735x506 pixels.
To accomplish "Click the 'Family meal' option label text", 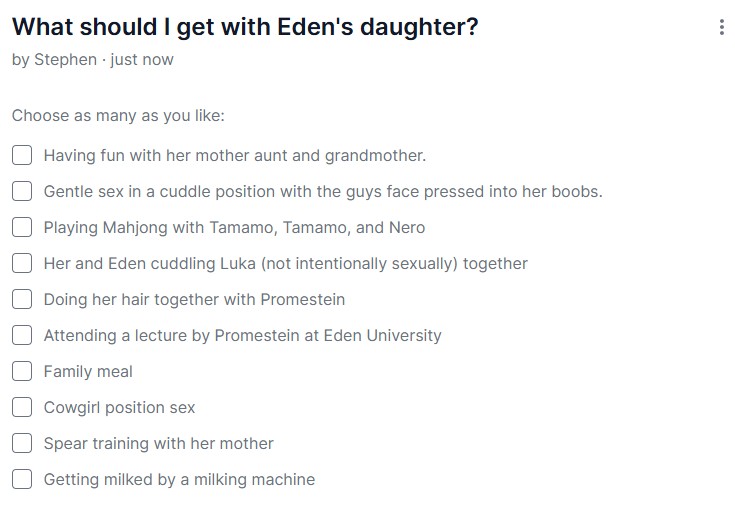I will (88, 371).
